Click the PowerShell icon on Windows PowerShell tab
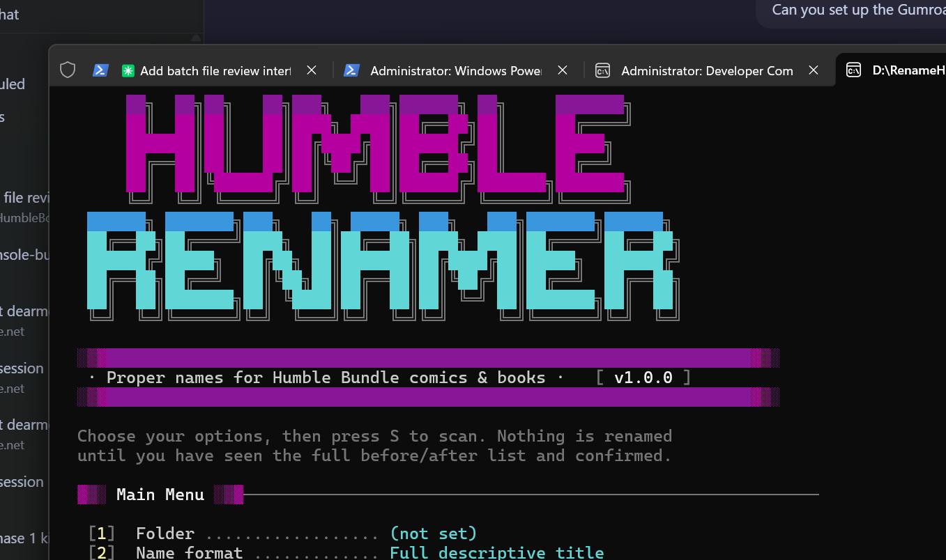Image resolution: width=946 pixels, height=560 pixels. 352,70
